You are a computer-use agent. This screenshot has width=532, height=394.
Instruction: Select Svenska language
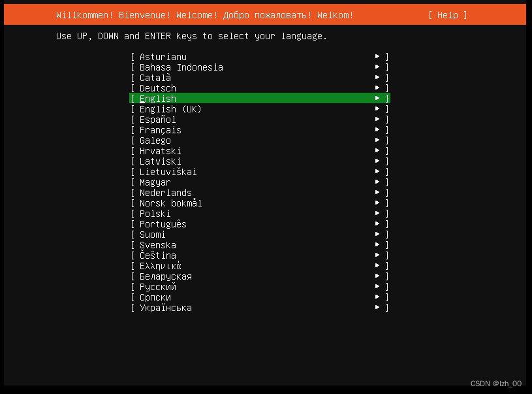260,245
